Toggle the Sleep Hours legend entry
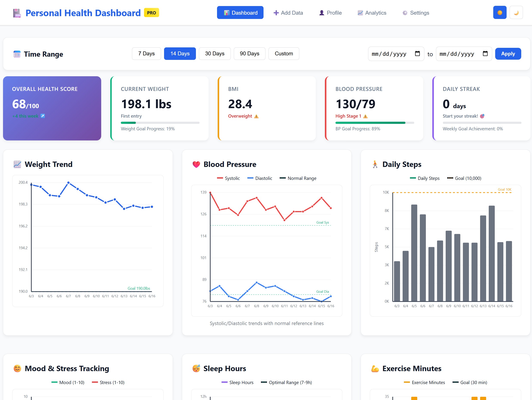532x400 pixels. point(237,382)
